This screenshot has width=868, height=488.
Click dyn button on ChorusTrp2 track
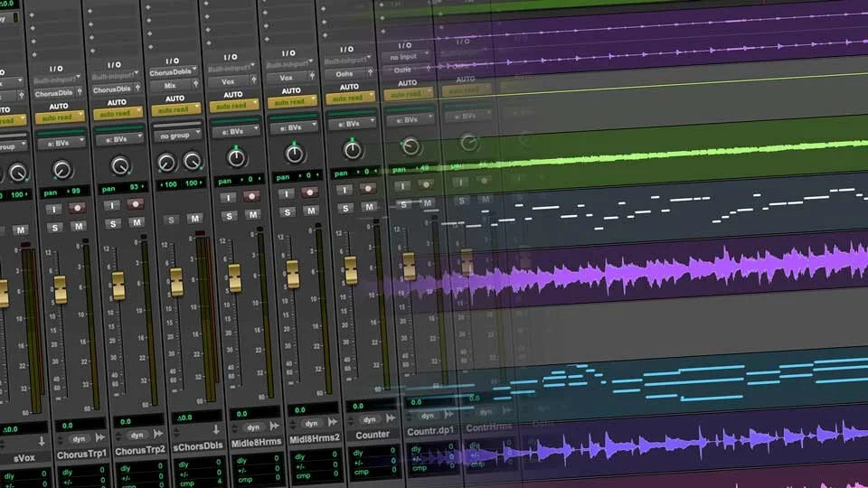[136, 433]
